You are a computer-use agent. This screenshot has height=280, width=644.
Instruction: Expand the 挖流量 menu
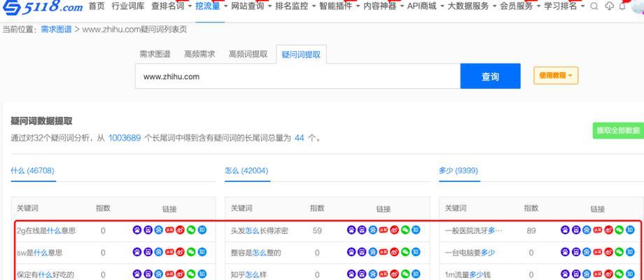click(211, 6)
